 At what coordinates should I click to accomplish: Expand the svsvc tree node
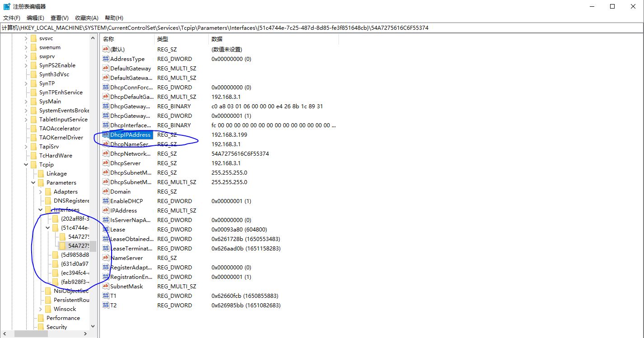26,38
